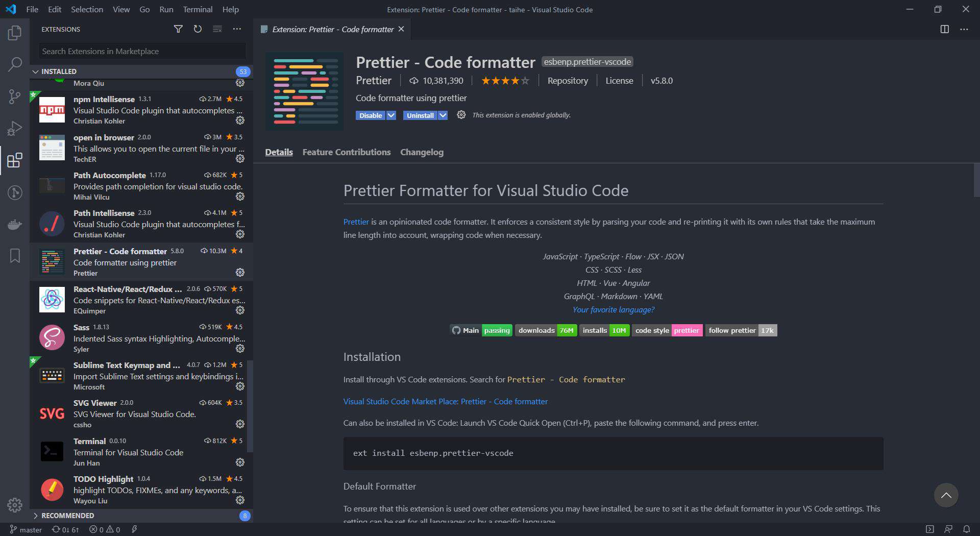Viewport: 980px width, 536px height.
Task: Synchronize changes 0↓ 61↑ in status bar
Action: tap(65, 529)
